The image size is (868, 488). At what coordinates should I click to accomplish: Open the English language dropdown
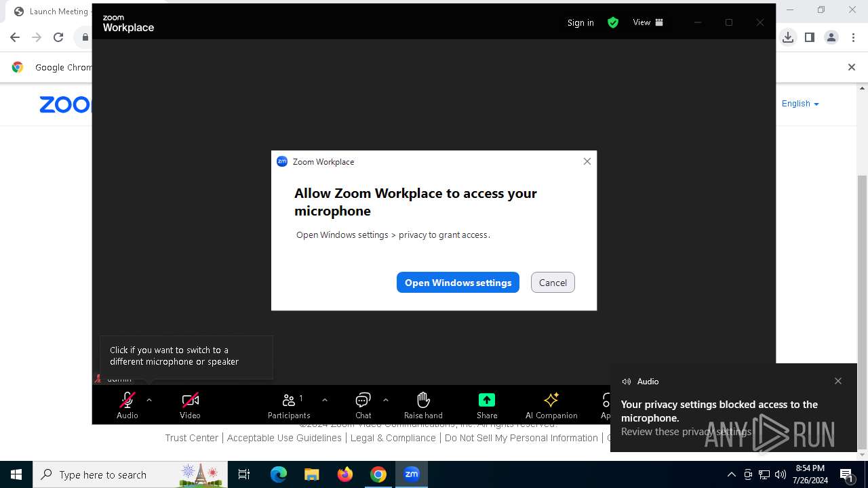[800, 104]
